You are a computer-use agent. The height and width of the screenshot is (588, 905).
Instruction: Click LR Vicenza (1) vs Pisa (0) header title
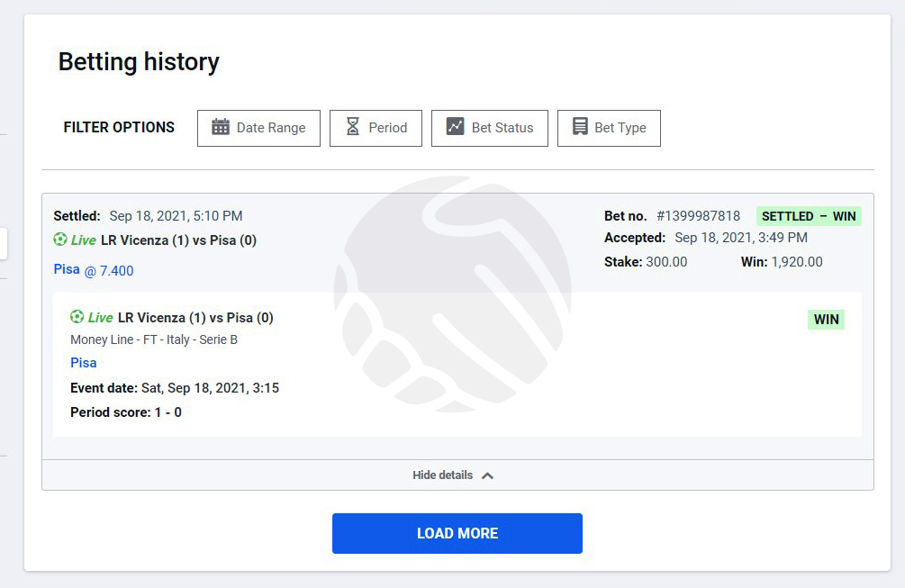[x=179, y=240]
